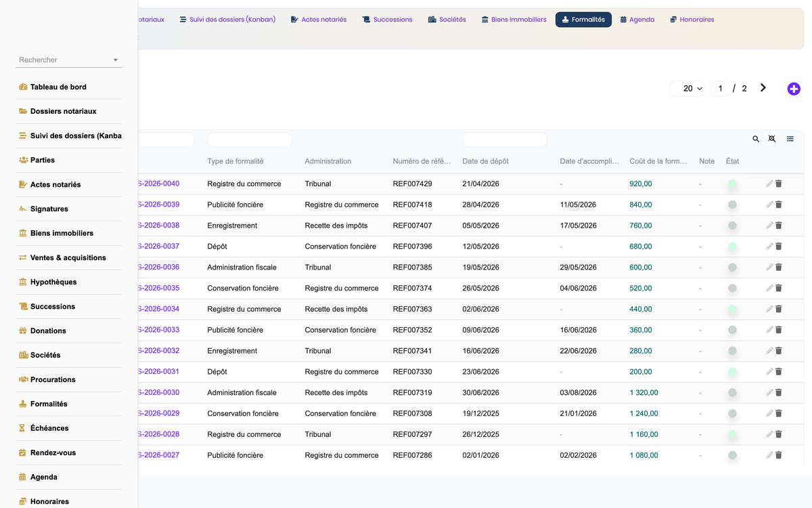Sort by Administration column header

click(x=328, y=161)
